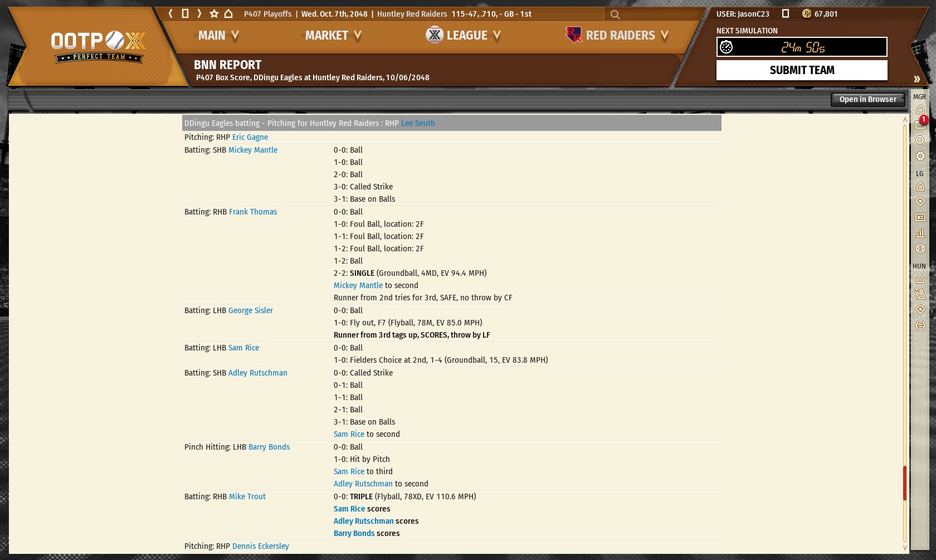Open the manager search magnifier in sidebar

(920, 140)
